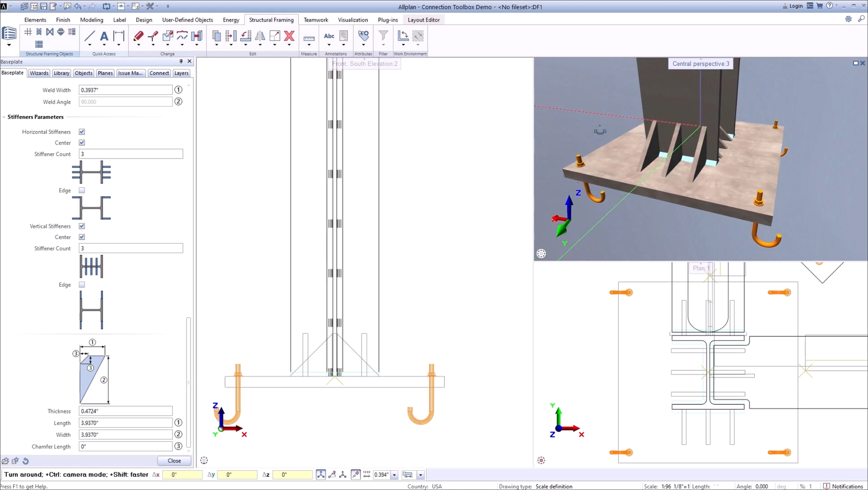Select the Text 'A' tool
868x490 pixels.
click(x=104, y=36)
